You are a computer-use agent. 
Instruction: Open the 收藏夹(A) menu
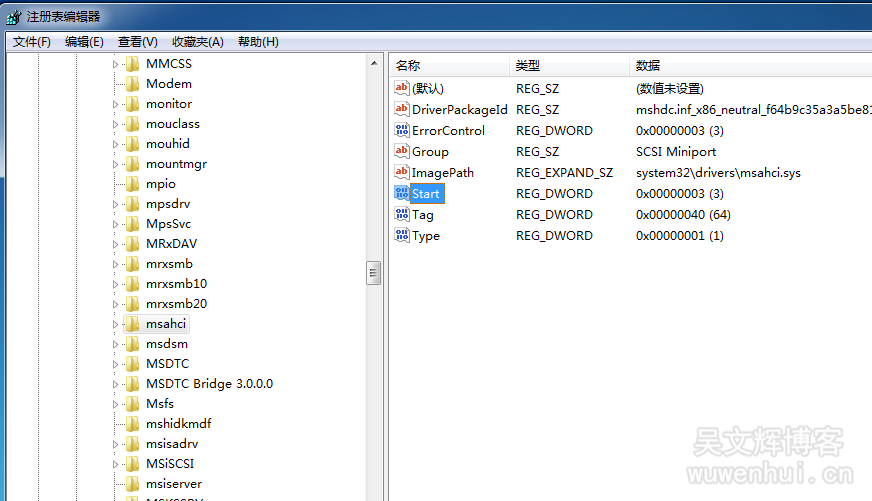click(x=197, y=42)
